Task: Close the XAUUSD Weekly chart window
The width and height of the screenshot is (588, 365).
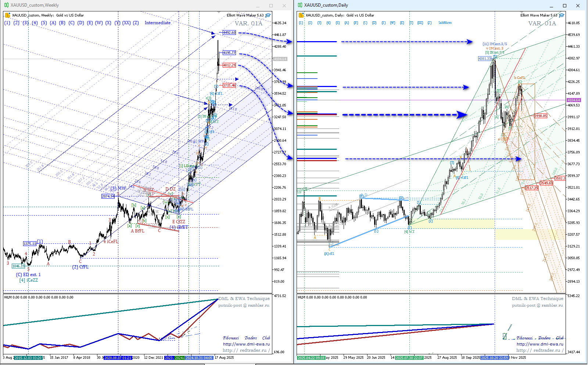Action: [x=284, y=6]
